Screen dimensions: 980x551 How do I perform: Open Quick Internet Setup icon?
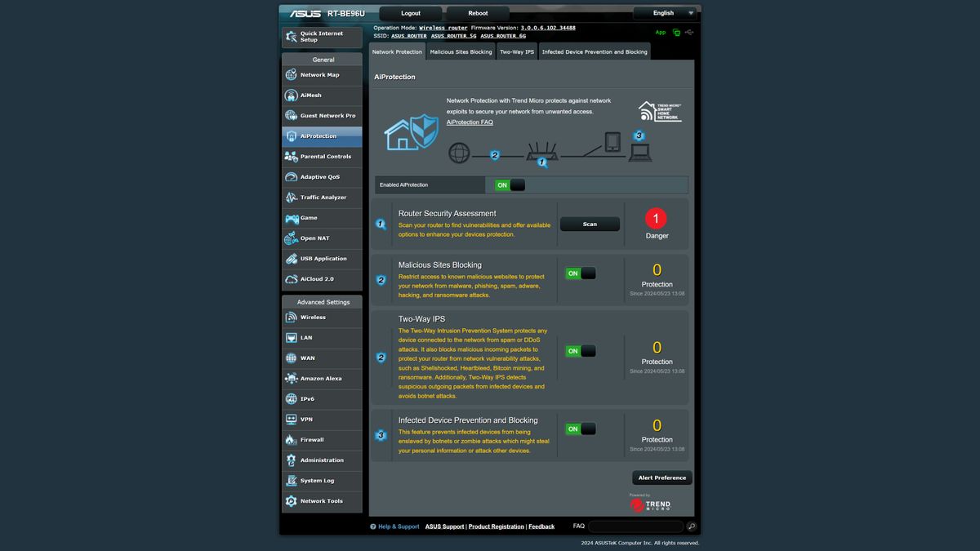291,37
